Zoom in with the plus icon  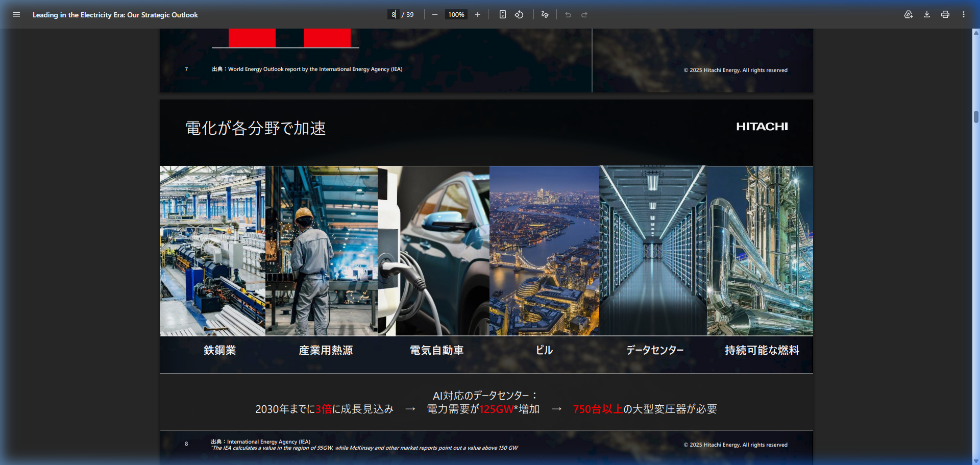coord(478,15)
